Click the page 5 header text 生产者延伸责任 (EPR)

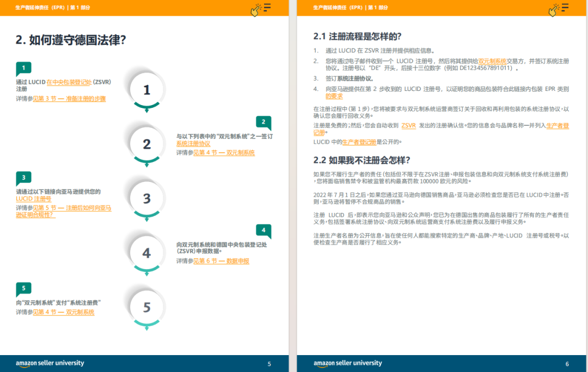[40, 8]
